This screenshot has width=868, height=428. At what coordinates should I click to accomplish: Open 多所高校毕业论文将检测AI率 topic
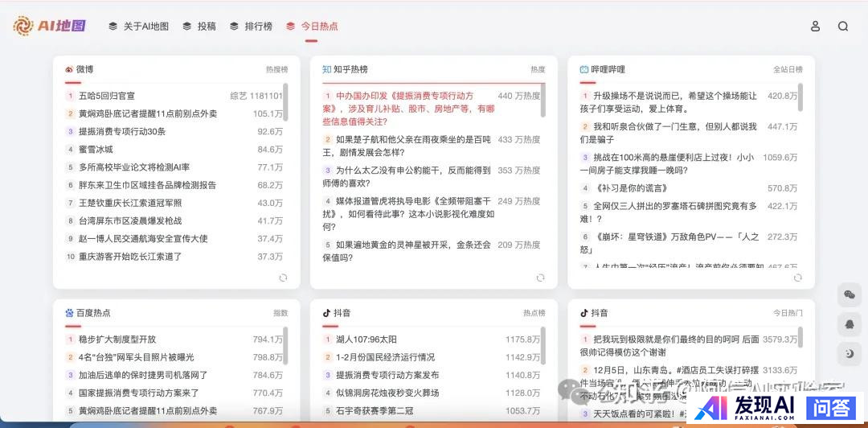pos(134,167)
